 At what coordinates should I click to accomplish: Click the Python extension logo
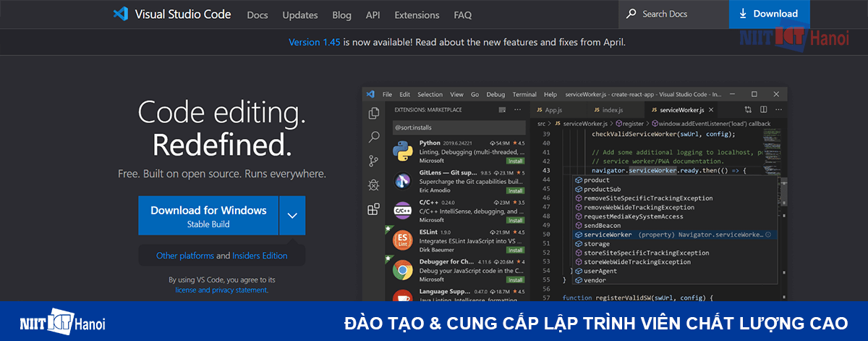(x=403, y=152)
